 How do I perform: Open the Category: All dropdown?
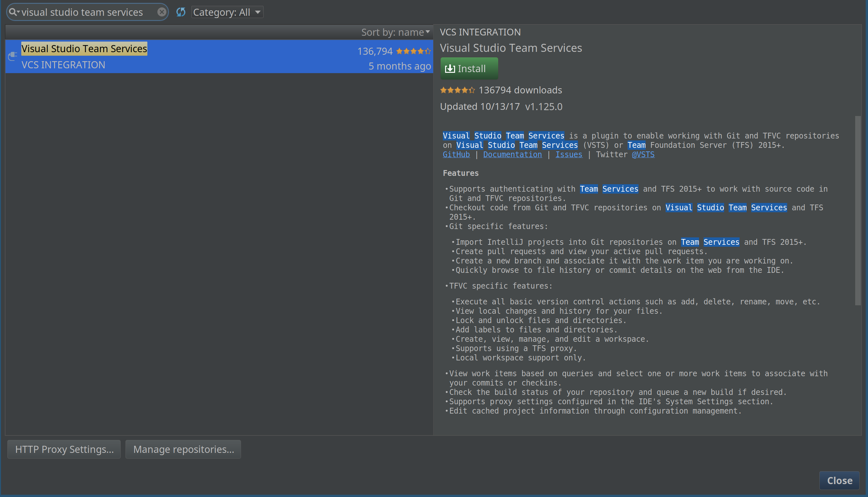(227, 12)
